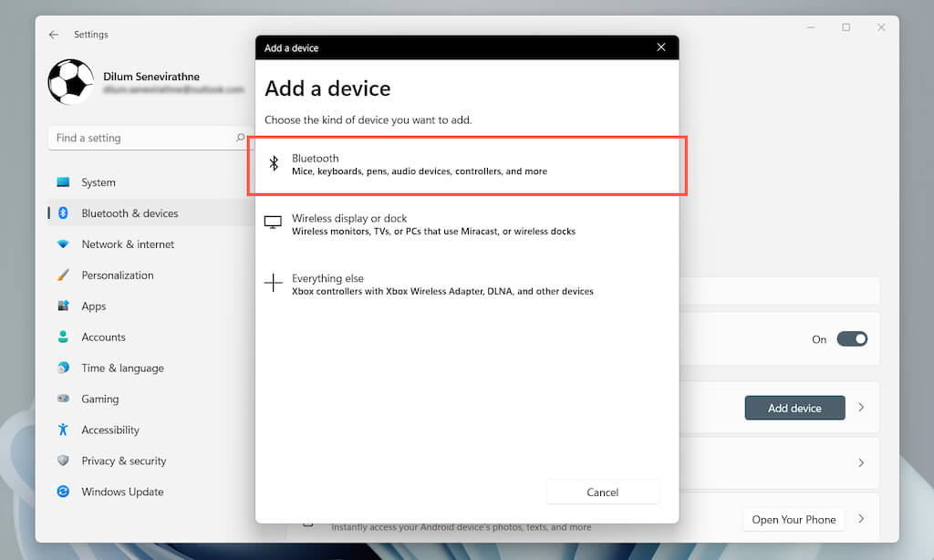Click the Bluetooth symbol icon in dialog
The width and height of the screenshot is (934, 560).
[x=274, y=163]
